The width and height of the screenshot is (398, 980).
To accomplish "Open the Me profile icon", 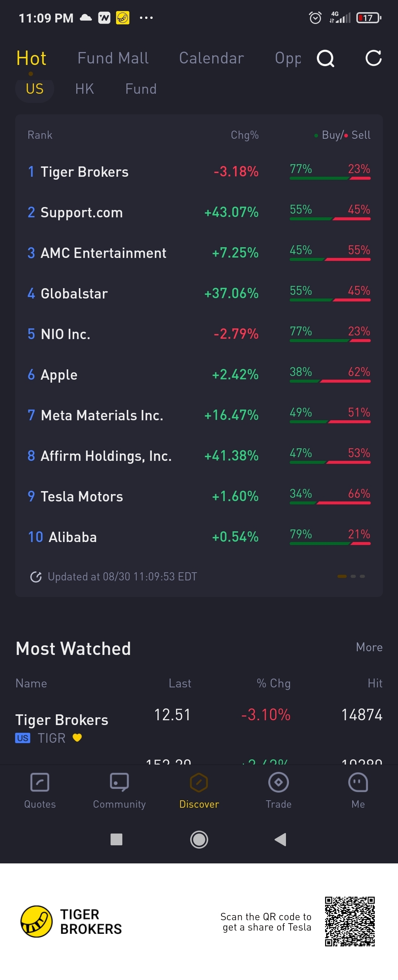I will [x=358, y=782].
